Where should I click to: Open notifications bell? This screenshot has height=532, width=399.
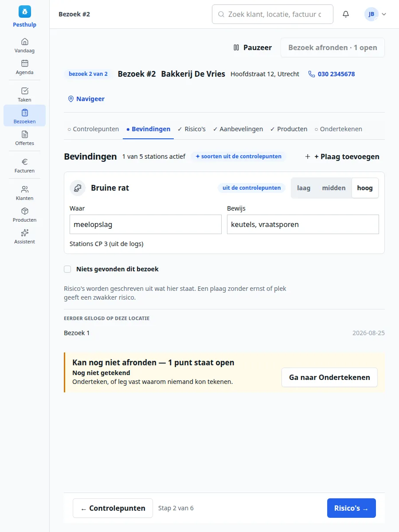coord(346,14)
